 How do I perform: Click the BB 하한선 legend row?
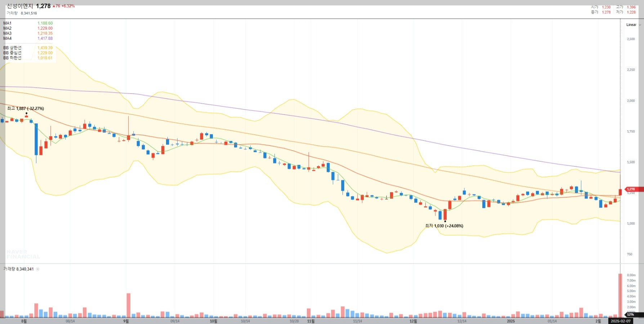[x=28, y=58]
